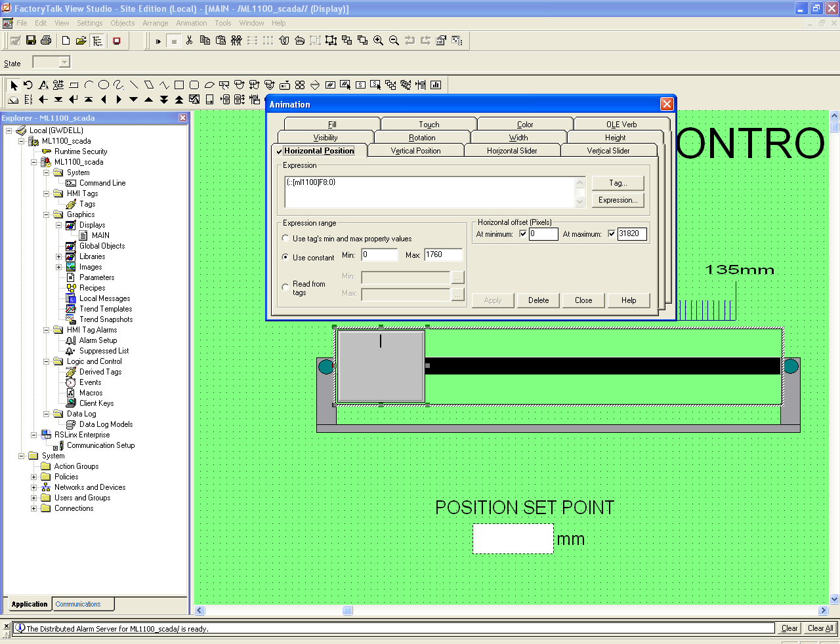Click the position set point input box
Image resolution: width=840 pixels, height=644 pixels.
513,538
